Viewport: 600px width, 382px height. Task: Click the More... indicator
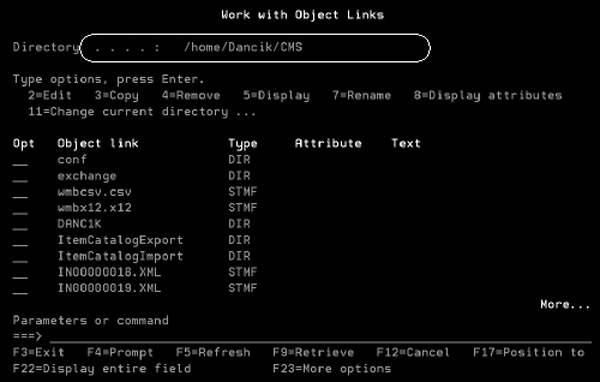tap(565, 304)
